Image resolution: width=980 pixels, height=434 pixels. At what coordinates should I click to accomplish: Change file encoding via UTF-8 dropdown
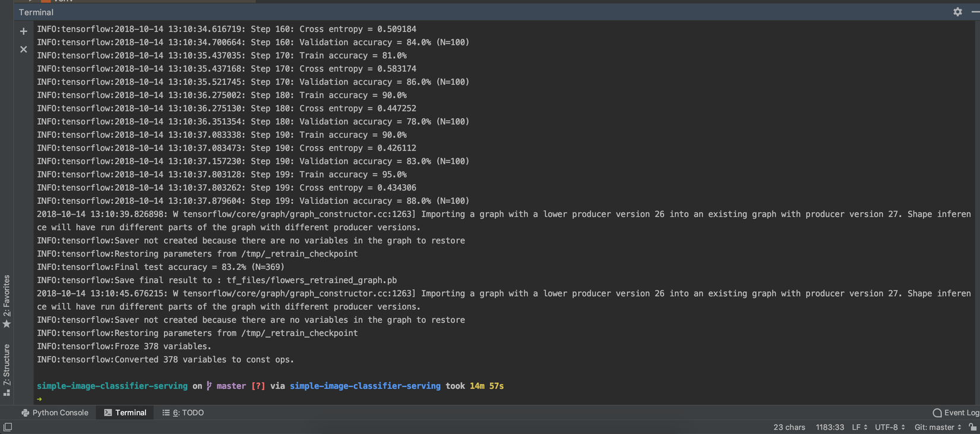click(x=890, y=427)
